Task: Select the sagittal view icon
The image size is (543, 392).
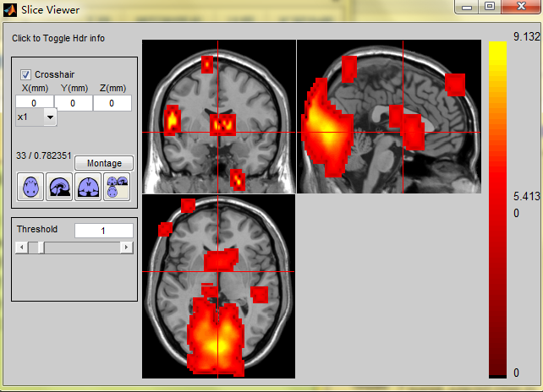Action: coord(59,187)
